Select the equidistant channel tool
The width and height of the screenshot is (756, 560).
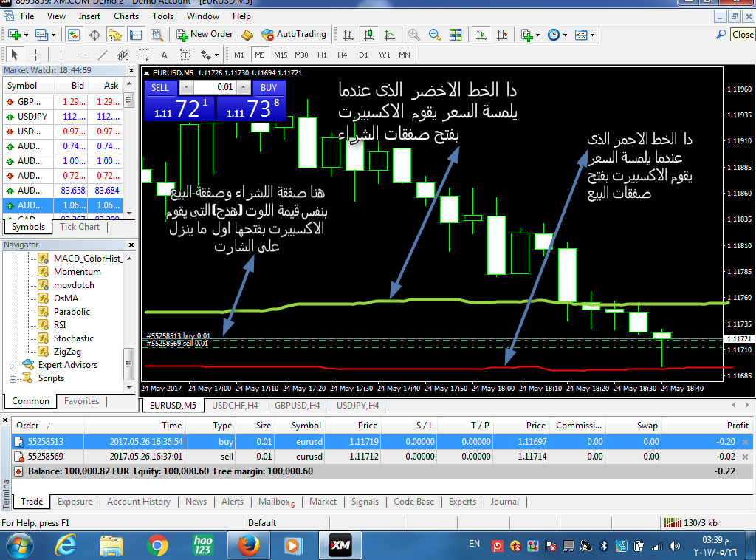[123, 55]
